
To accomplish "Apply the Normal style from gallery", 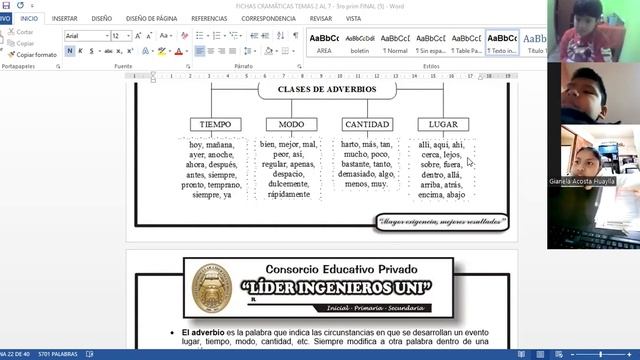I will [x=395, y=43].
